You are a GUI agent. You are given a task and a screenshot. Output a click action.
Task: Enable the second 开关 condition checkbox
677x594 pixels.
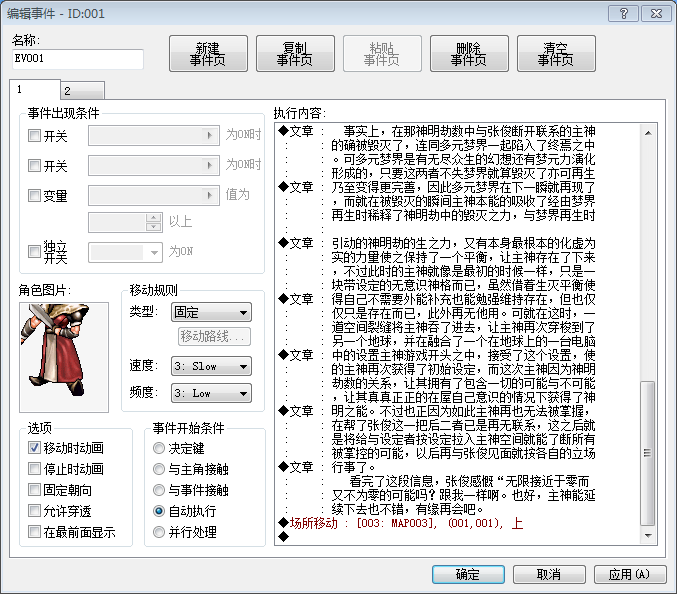34,165
